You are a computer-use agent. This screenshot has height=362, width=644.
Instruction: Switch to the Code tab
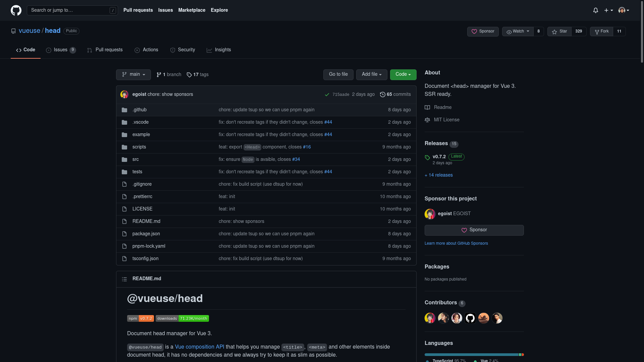pyautogui.click(x=25, y=50)
